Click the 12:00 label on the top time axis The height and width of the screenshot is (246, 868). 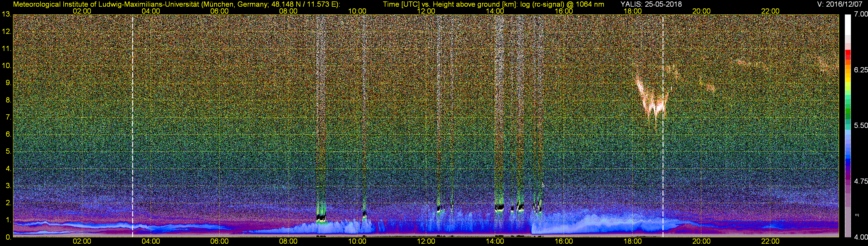click(426, 11)
